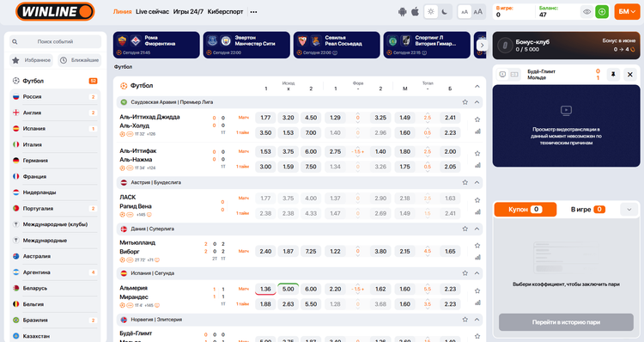Open the Купон tab

coord(526,209)
